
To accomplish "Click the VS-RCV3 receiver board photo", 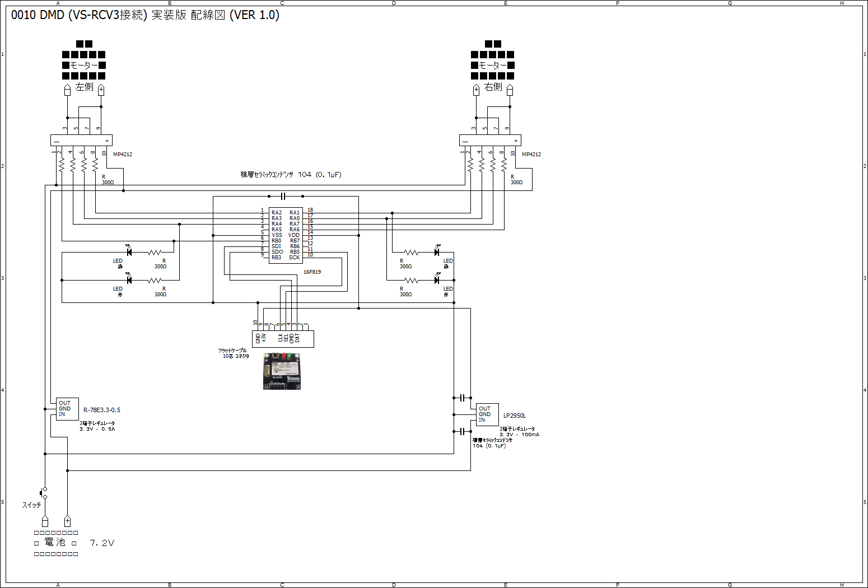I will (282, 371).
